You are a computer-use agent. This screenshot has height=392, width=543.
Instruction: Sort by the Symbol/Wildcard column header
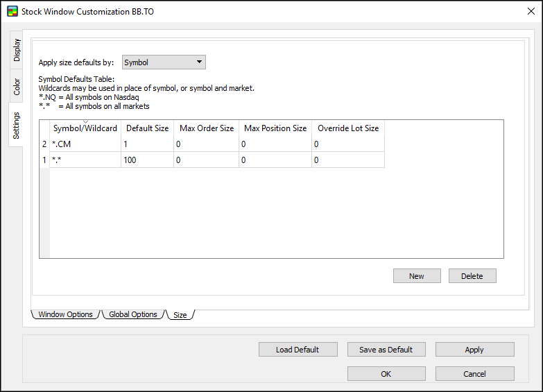(85, 128)
